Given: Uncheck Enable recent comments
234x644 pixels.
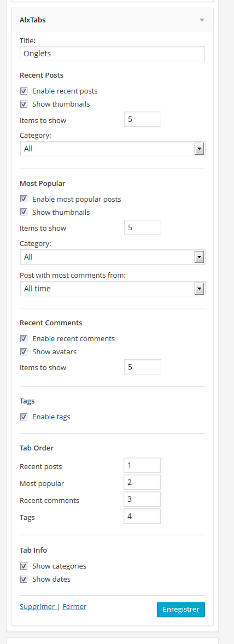Looking at the screenshot, I should tap(24, 339).
